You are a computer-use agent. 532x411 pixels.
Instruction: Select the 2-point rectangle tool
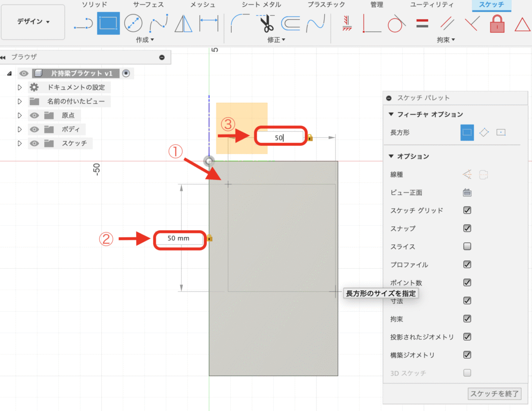108,23
